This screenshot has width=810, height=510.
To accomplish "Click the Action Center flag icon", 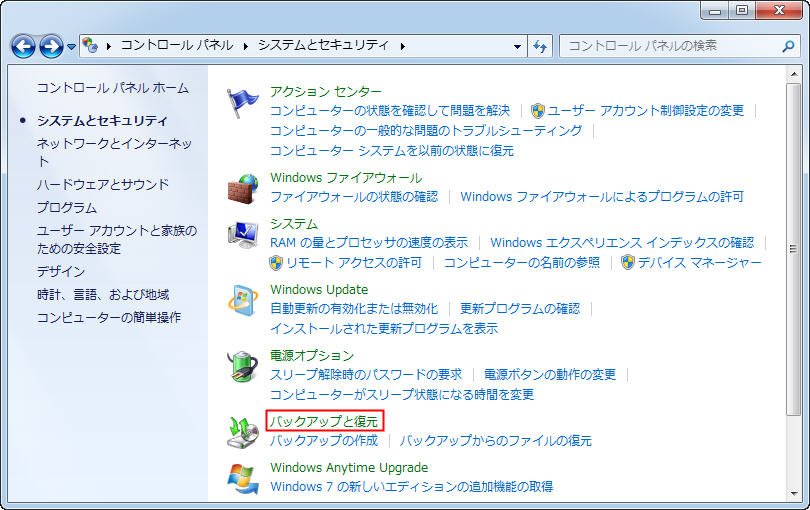I will 242,102.
